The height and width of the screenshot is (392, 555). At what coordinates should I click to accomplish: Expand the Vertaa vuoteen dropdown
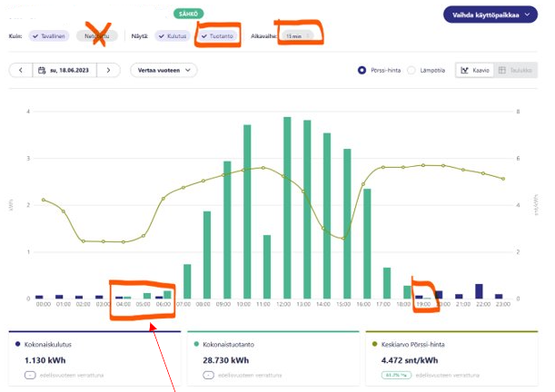pos(164,70)
